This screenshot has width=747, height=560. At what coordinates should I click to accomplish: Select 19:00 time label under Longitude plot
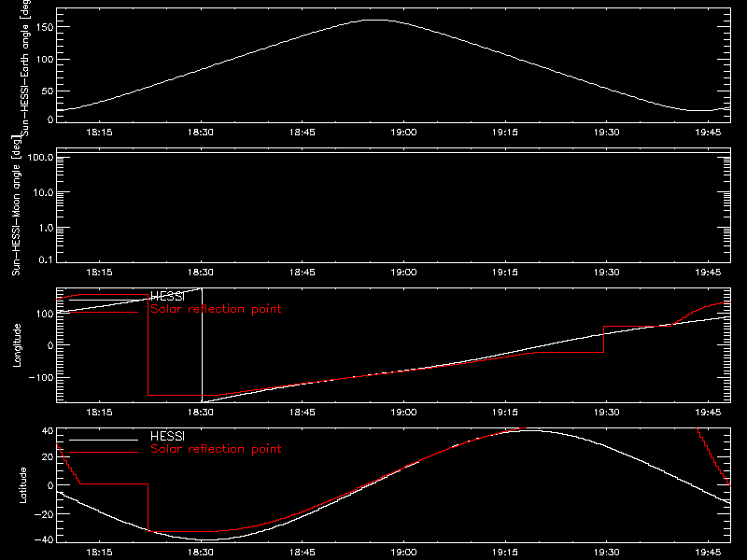pos(403,412)
